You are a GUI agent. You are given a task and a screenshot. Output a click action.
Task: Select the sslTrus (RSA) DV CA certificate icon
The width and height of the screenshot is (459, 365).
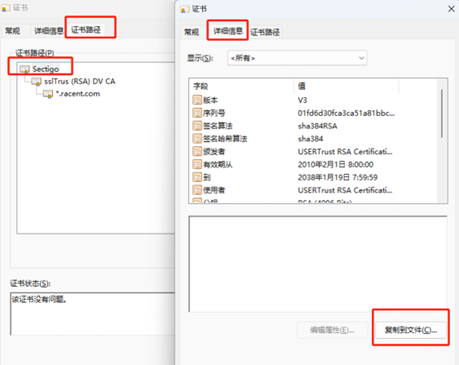coord(36,81)
